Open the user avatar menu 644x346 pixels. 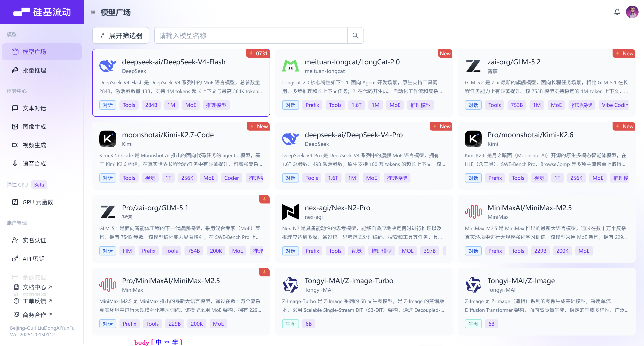click(x=632, y=12)
